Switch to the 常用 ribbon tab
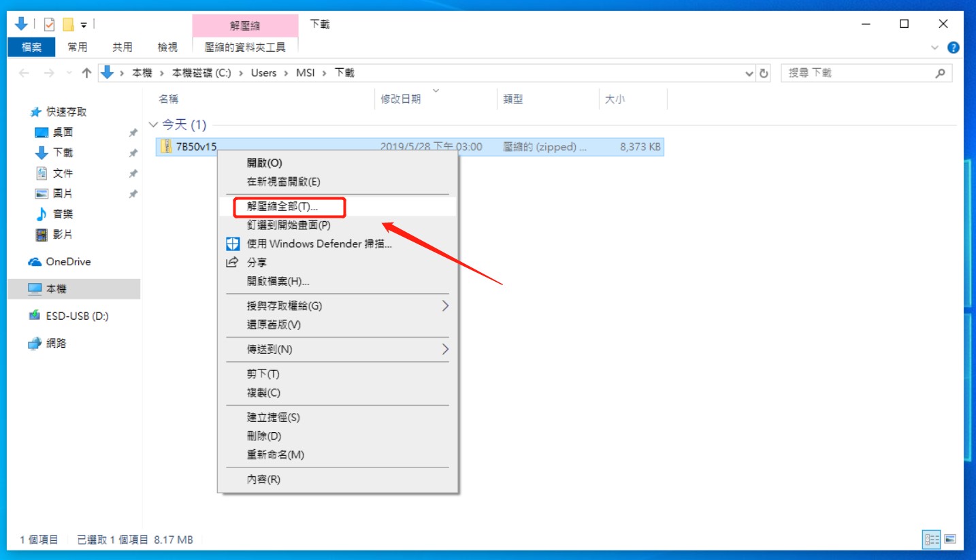Screen dimensions: 976x560 click(78, 47)
